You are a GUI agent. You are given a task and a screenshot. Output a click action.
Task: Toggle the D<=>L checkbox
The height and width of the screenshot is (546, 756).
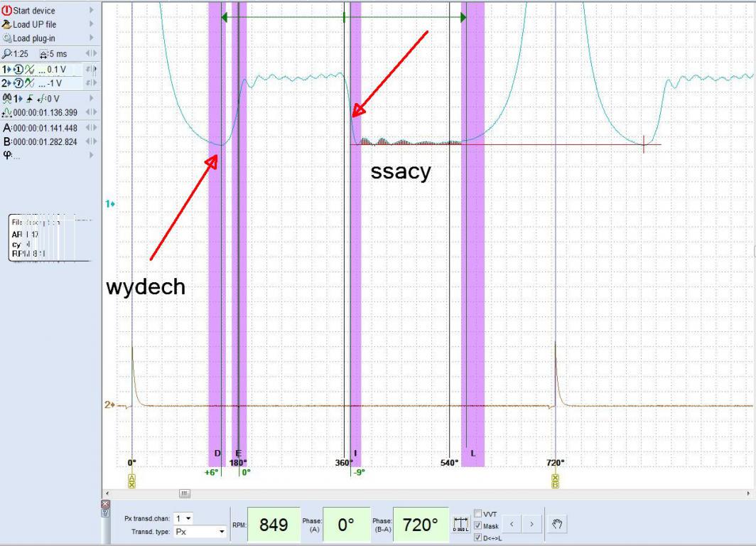tap(477, 537)
